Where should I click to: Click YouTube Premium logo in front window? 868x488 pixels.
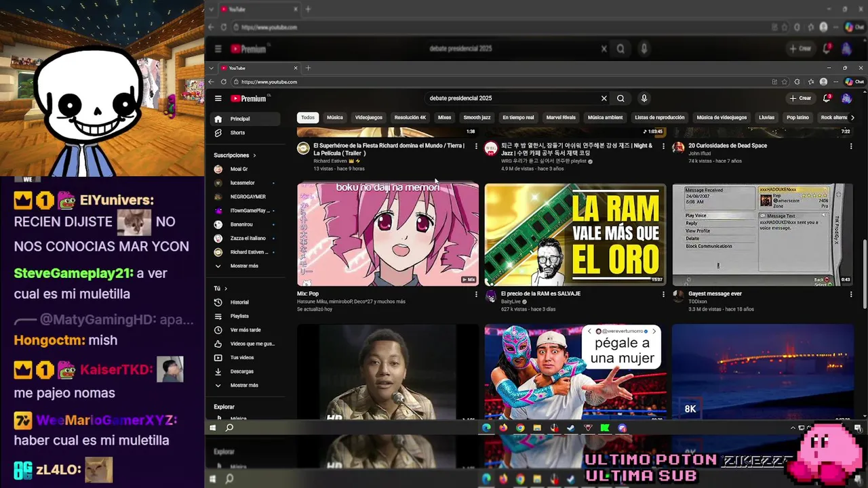point(248,98)
